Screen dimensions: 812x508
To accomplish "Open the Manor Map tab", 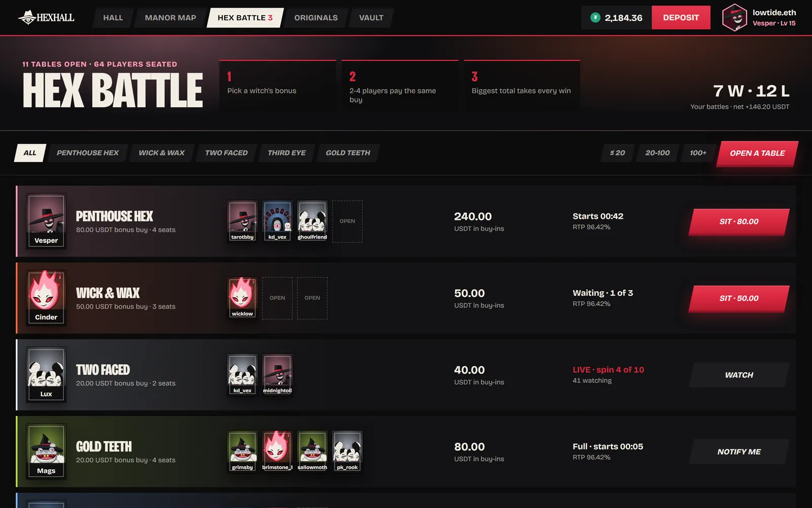I will (171, 18).
